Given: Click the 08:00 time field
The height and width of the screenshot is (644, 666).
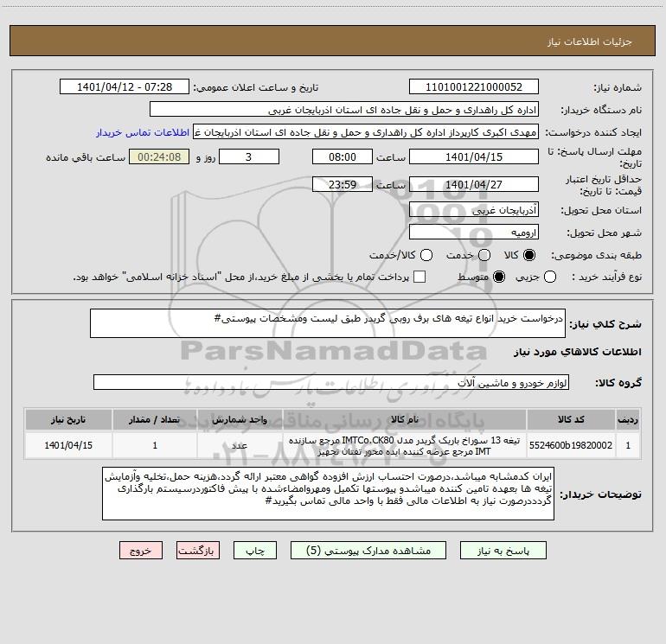Looking at the screenshot, I should pyautogui.click(x=343, y=156).
